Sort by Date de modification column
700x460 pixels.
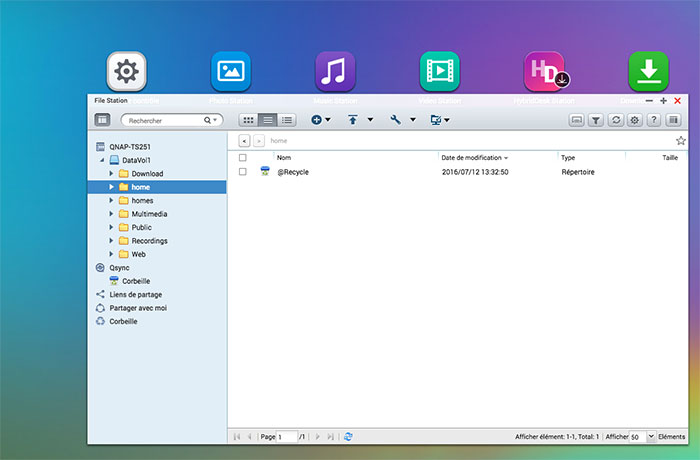pos(471,158)
